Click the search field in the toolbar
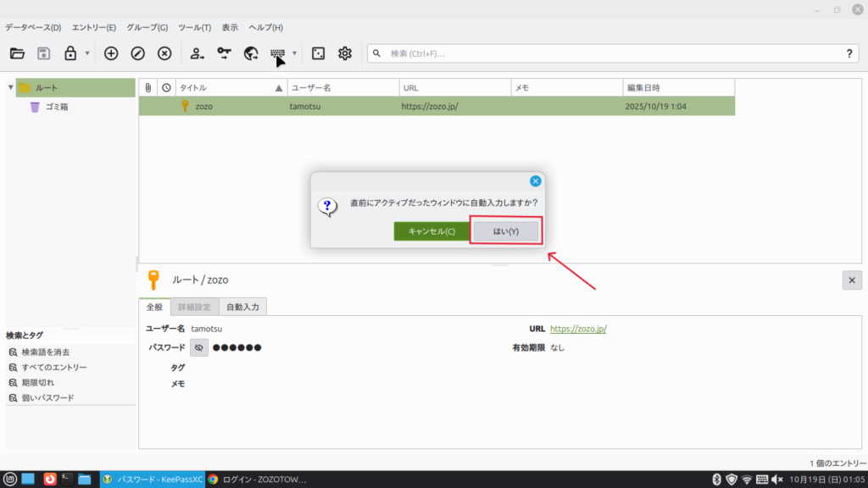 coord(610,53)
